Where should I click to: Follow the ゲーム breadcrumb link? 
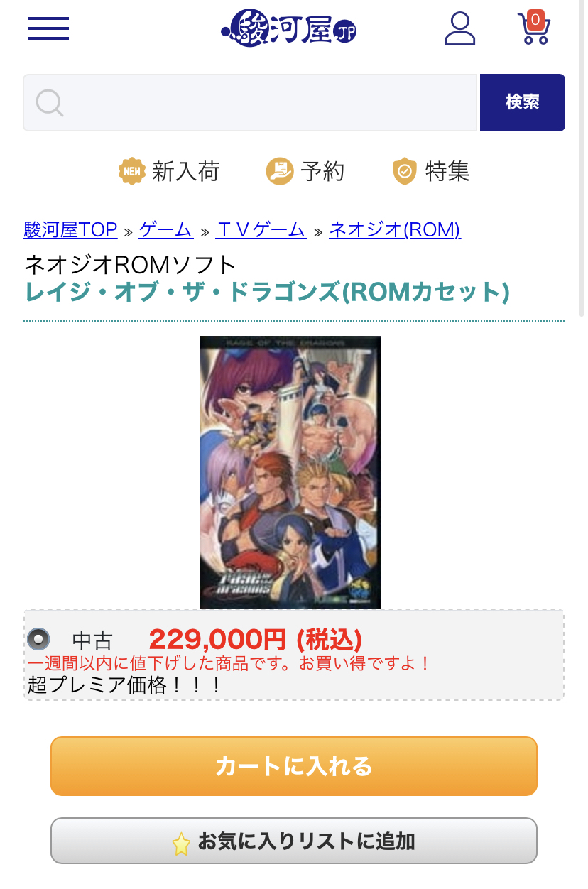click(x=166, y=229)
